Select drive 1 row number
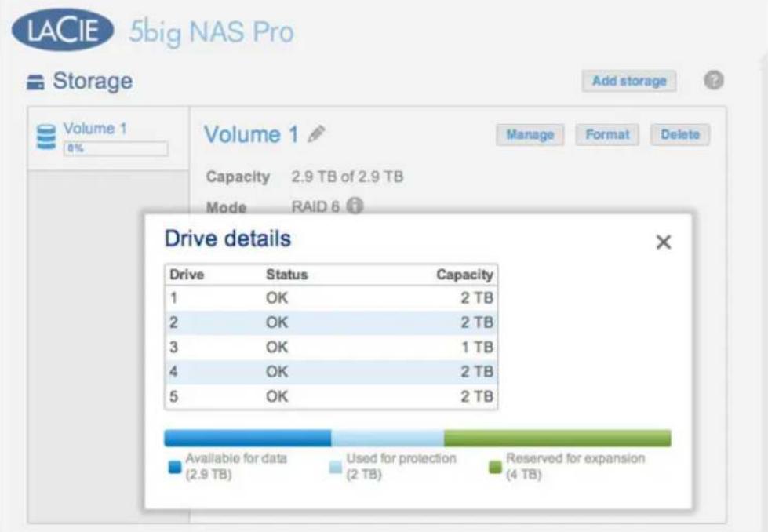The width and height of the screenshot is (768, 532). pos(174,298)
